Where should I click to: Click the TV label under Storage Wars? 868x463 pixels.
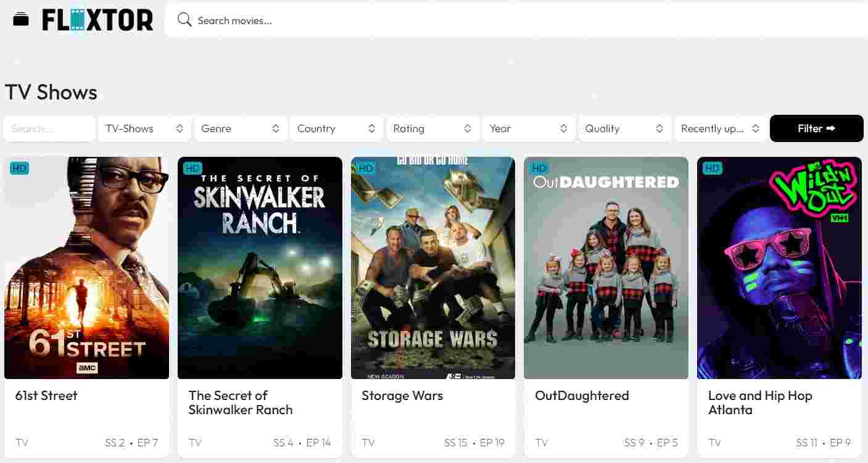[x=368, y=443]
